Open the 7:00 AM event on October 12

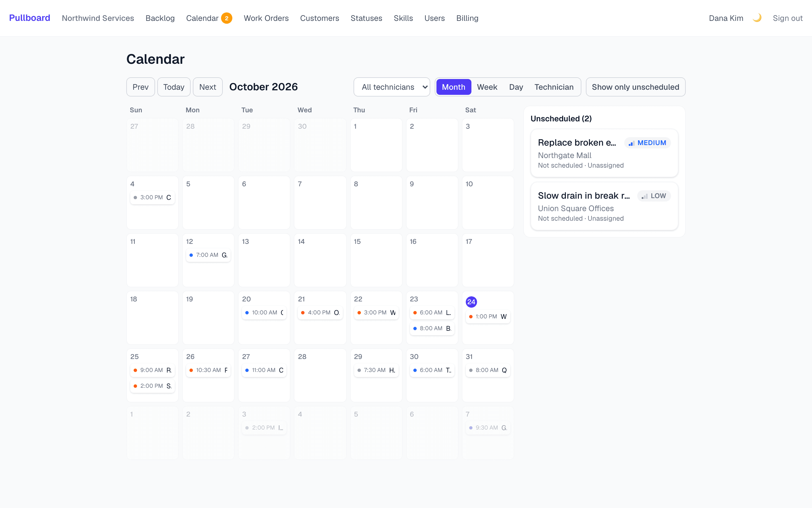[x=208, y=255]
